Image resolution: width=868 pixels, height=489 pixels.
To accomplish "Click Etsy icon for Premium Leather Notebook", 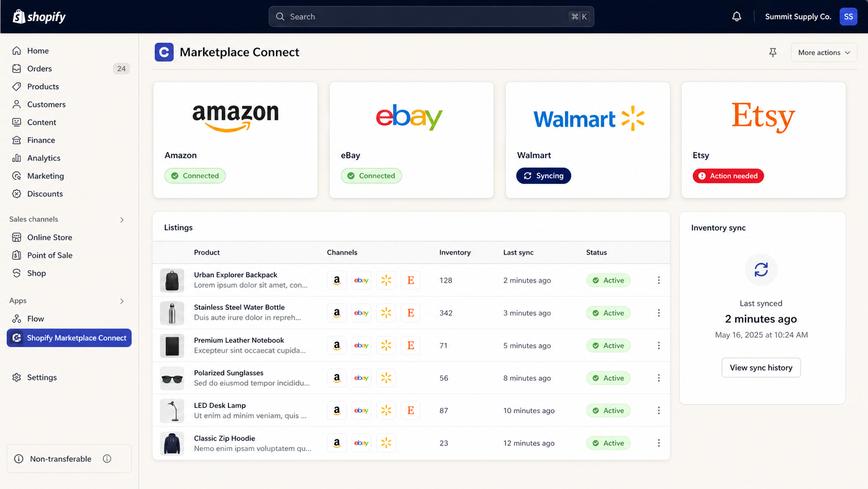I will pyautogui.click(x=411, y=346).
